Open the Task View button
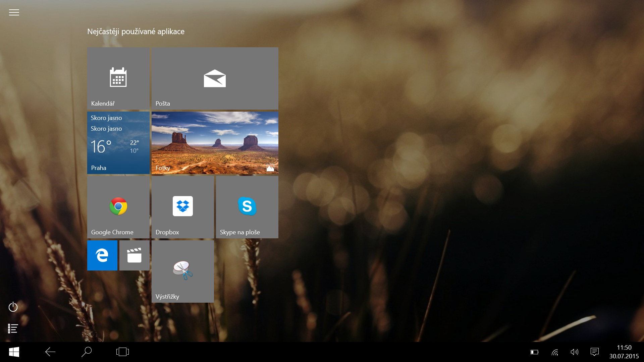644x362 pixels. pyautogui.click(x=122, y=352)
